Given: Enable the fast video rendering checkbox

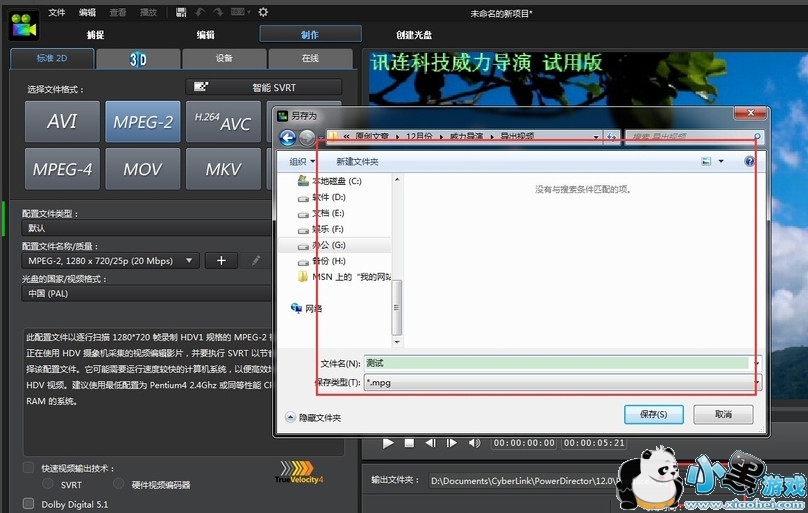Looking at the screenshot, I should [x=28, y=467].
